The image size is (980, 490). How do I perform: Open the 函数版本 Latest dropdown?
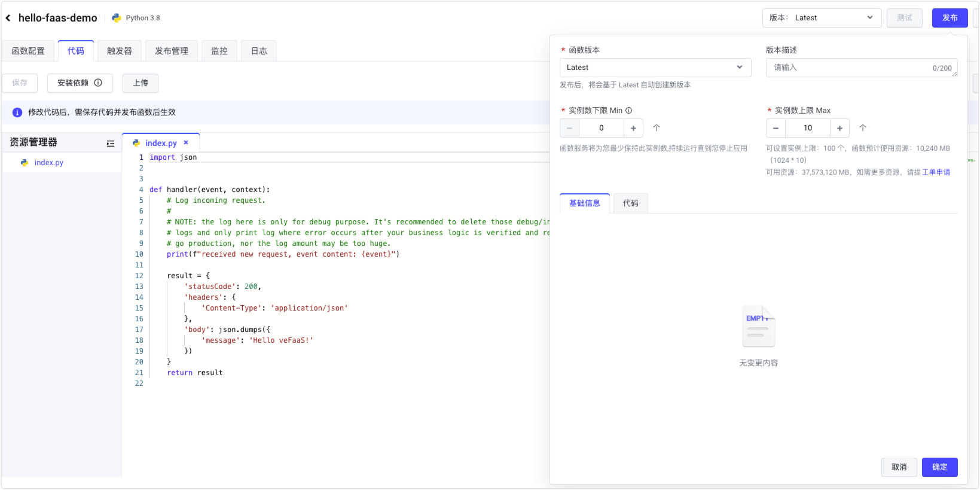coord(655,68)
